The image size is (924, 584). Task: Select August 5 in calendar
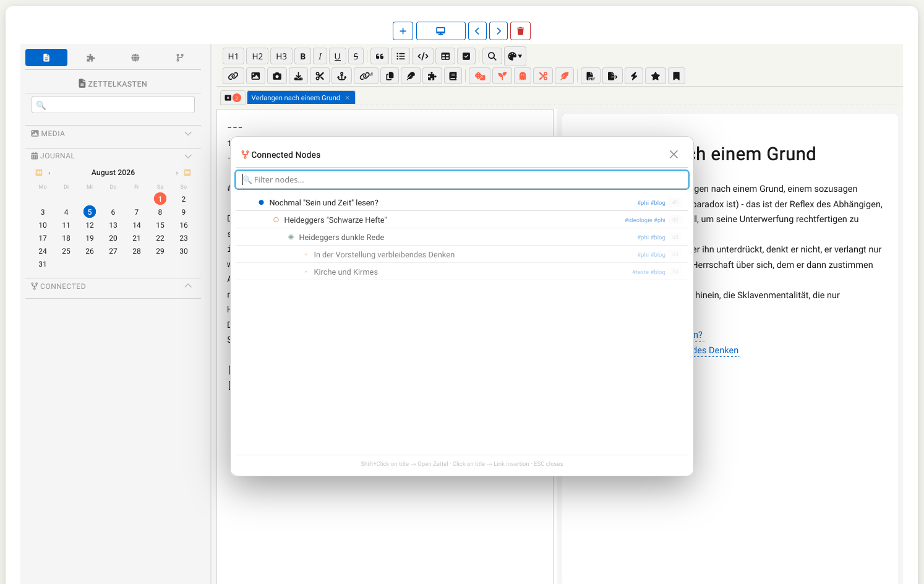pos(90,212)
